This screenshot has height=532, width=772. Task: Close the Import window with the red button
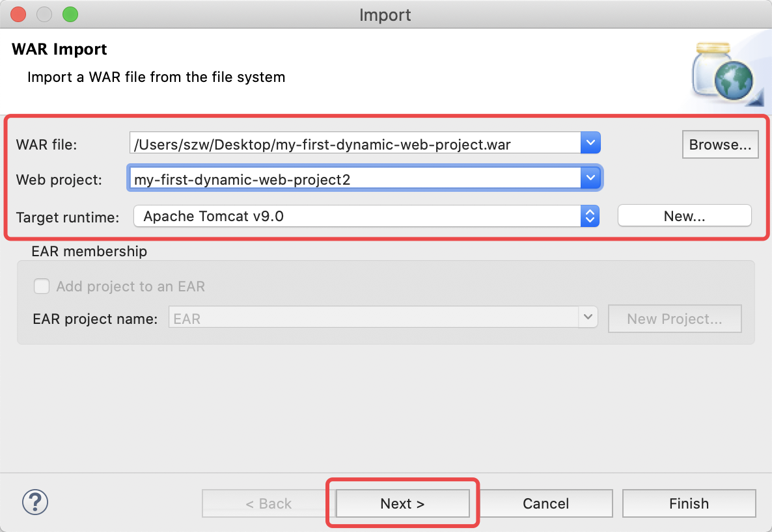tap(18, 14)
